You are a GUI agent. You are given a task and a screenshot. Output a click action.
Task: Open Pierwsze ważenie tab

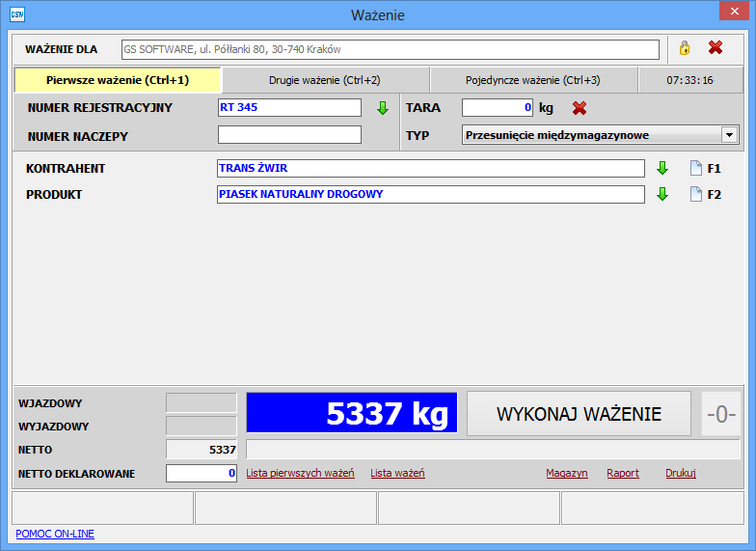[x=118, y=80]
